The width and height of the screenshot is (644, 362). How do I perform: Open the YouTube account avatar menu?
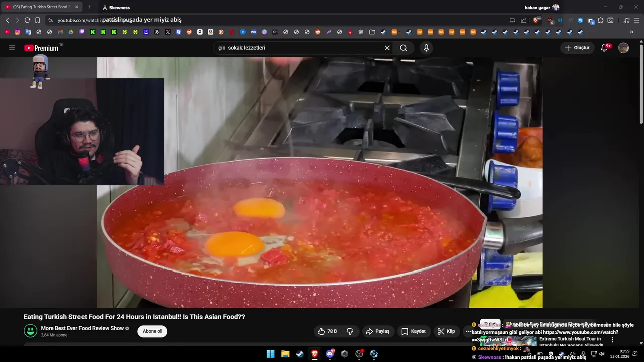point(623,48)
